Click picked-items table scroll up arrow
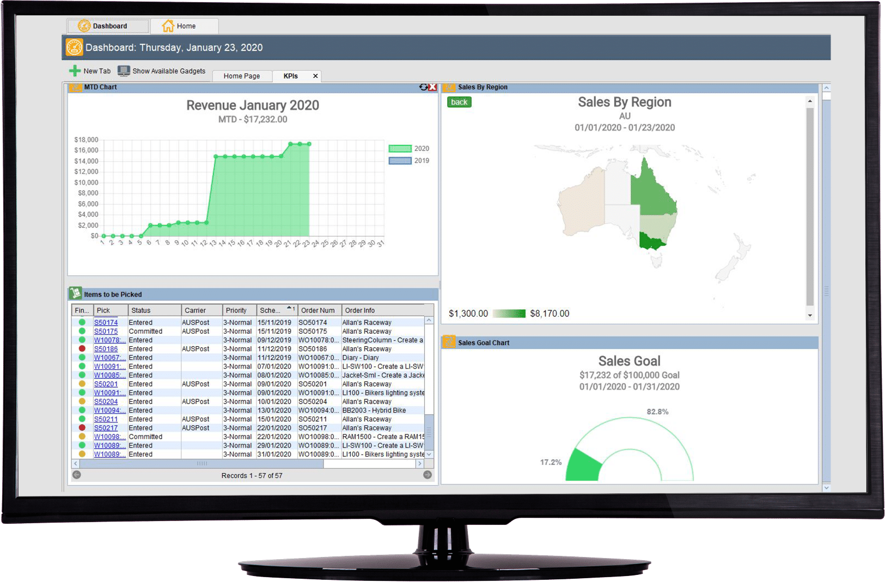885x588 pixels. click(429, 321)
